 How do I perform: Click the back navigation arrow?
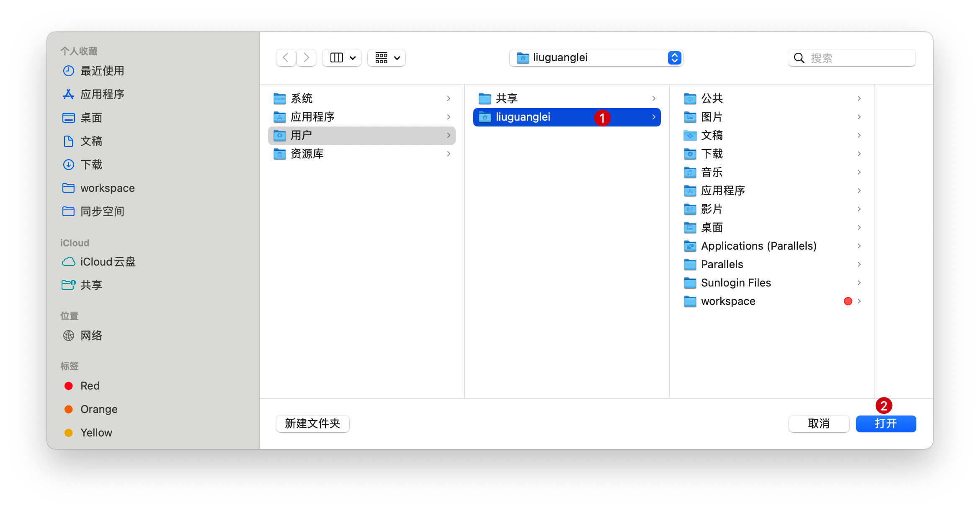pos(286,57)
